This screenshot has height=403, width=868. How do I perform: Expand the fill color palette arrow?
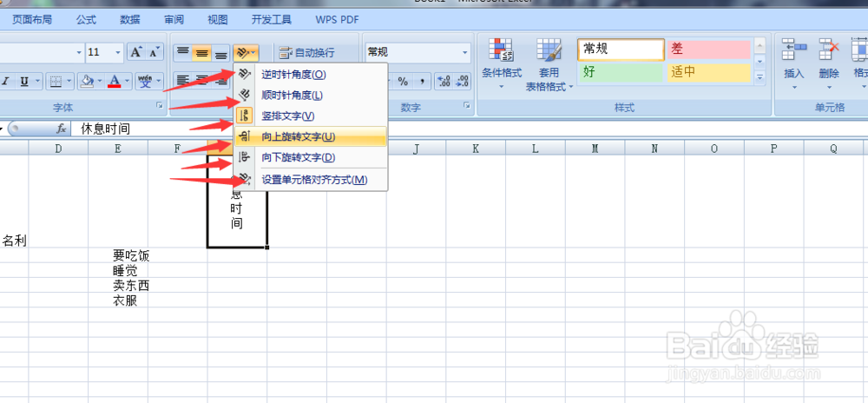click(100, 82)
